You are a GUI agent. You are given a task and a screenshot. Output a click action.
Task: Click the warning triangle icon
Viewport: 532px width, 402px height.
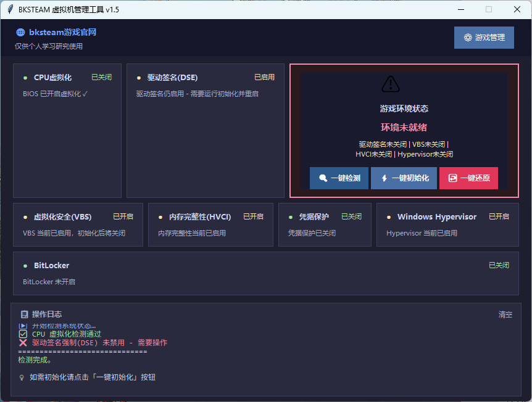pos(391,84)
